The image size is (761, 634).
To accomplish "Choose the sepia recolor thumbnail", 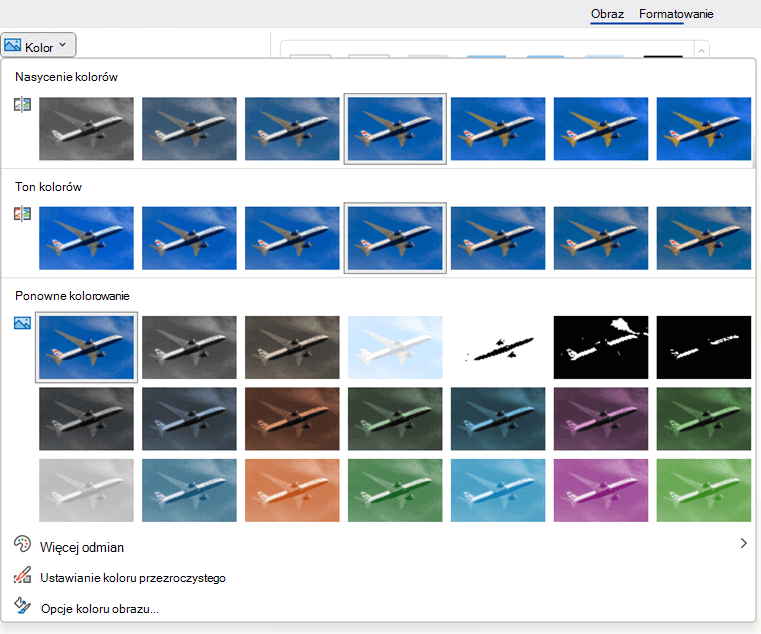I will (x=292, y=347).
